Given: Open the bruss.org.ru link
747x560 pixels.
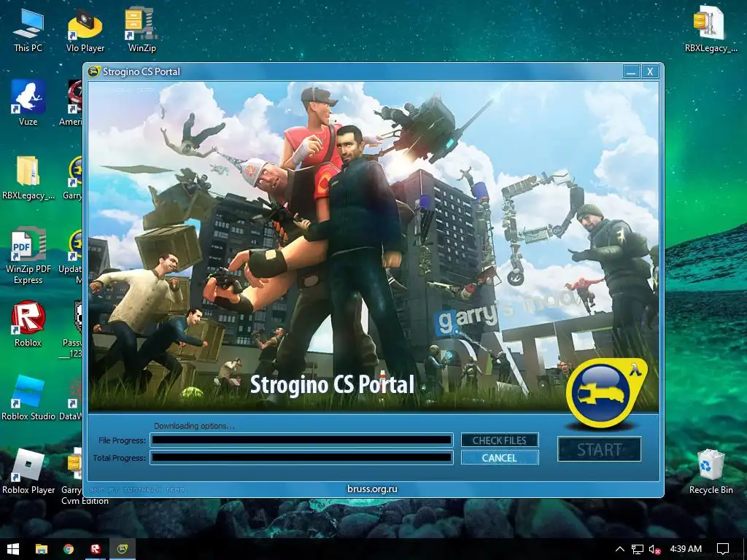Looking at the screenshot, I should click(x=372, y=489).
